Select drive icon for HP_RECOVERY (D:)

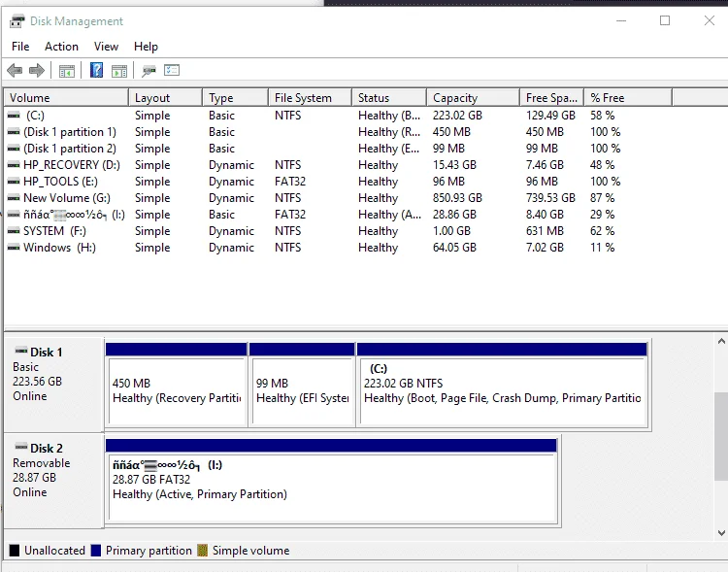(x=14, y=165)
